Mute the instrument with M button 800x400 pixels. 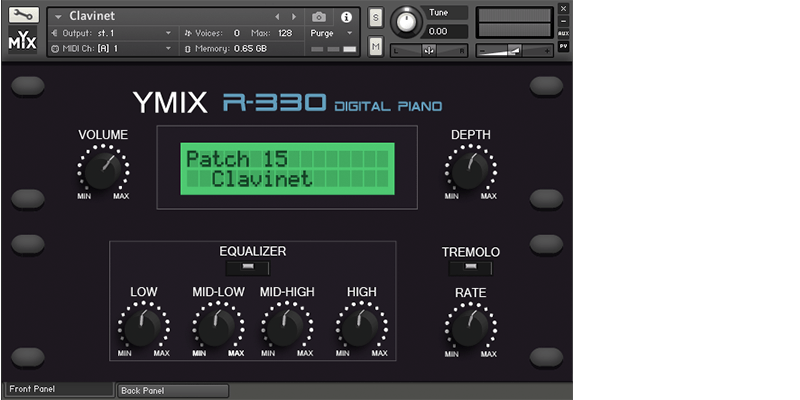click(x=376, y=46)
